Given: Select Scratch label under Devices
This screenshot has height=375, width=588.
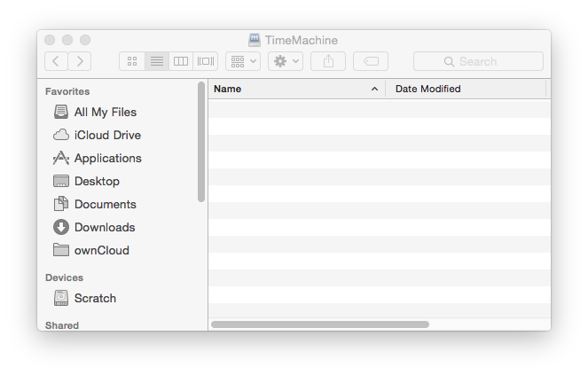Looking at the screenshot, I should coord(95,299).
